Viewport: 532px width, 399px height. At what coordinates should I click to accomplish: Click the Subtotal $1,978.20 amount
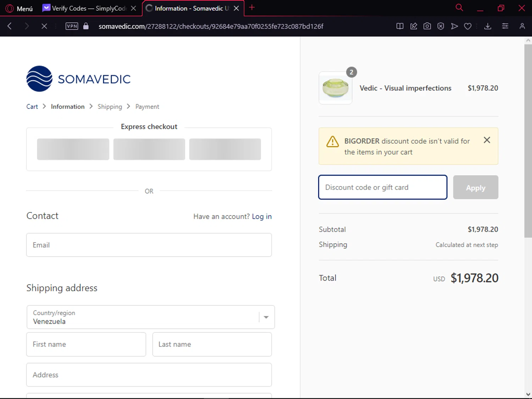pyautogui.click(x=483, y=229)
